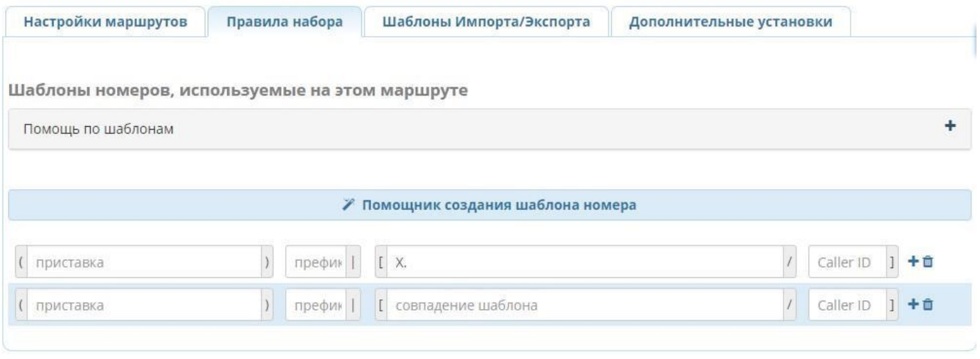Image resolution: width=980 pixels, height=359 pixels.
Task: Go to Дополнительные установки tab
Action: (730, 21)
